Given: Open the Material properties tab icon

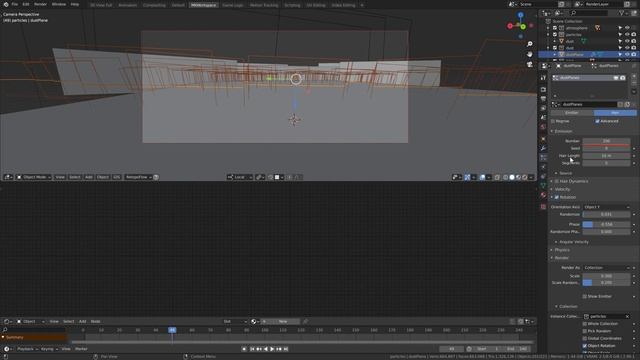Looking at the screenshot, I should click(543, 195).
